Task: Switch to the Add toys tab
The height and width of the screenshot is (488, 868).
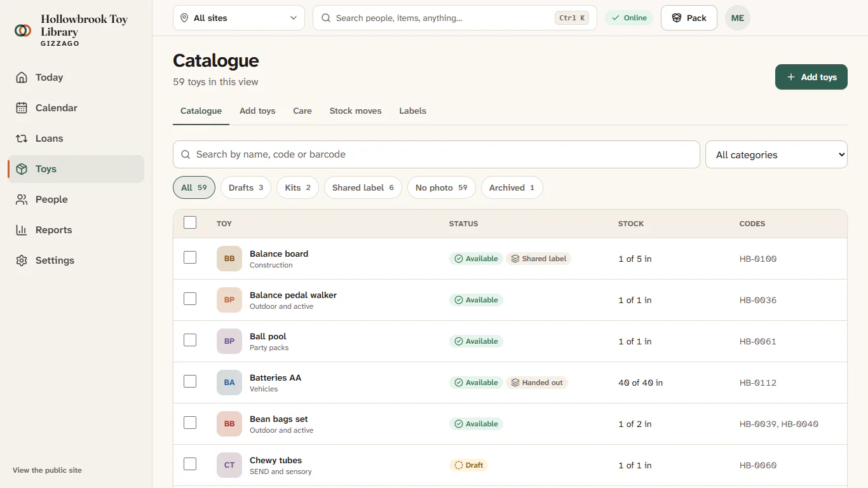Action: tap(257, 111)
